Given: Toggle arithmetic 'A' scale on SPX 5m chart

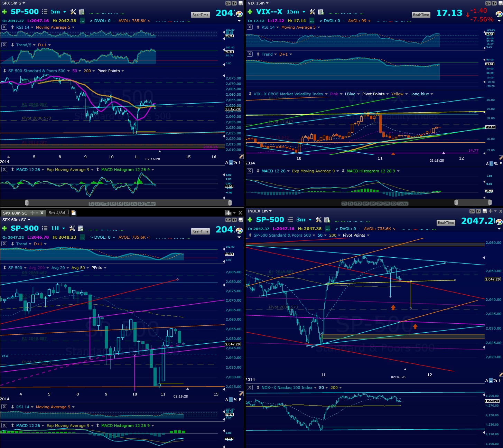Looking at the screenshot, I should point(227,163).
